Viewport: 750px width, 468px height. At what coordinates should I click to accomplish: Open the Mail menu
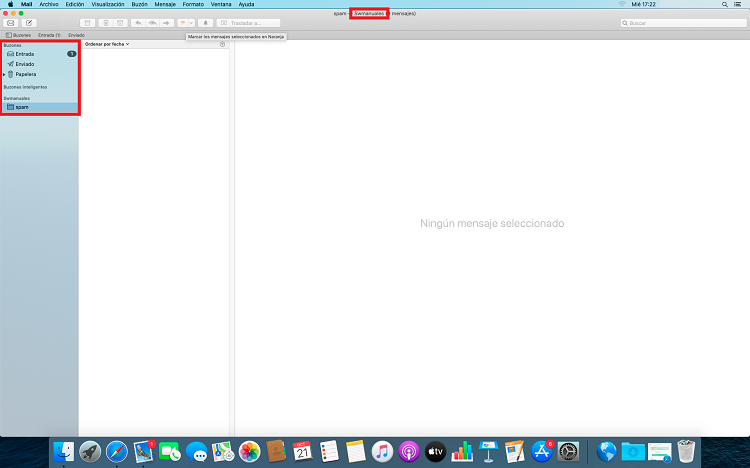click(x=26, y=4)
